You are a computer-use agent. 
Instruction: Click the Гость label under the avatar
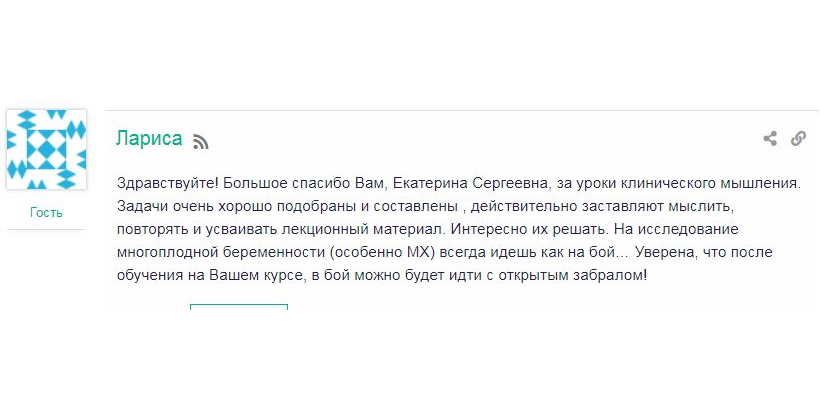47,212
